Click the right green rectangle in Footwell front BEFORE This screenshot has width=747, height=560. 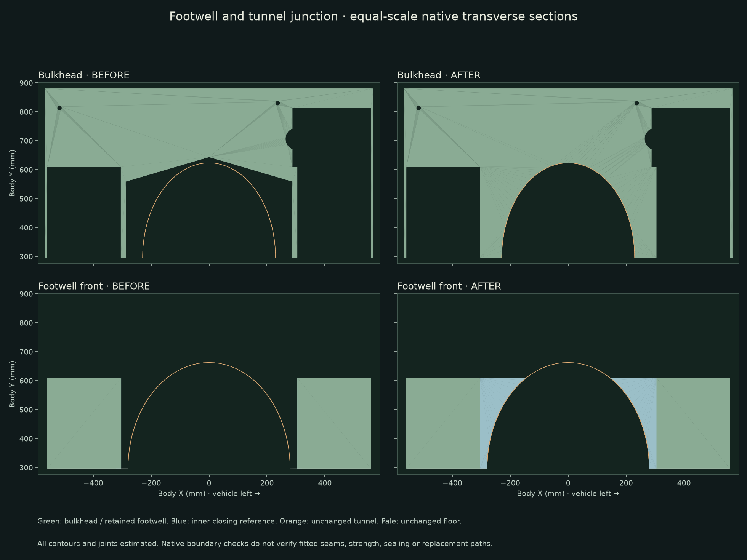point(334,423)
